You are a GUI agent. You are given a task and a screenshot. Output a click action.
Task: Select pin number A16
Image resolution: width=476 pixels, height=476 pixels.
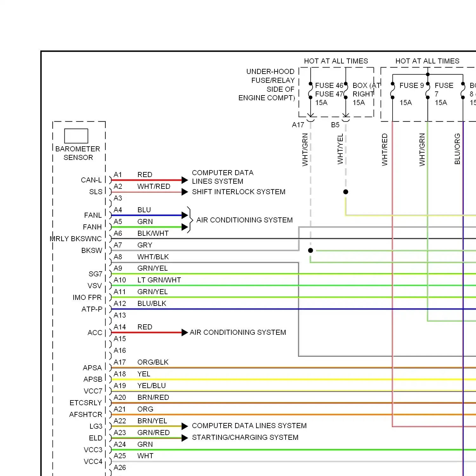120,351
